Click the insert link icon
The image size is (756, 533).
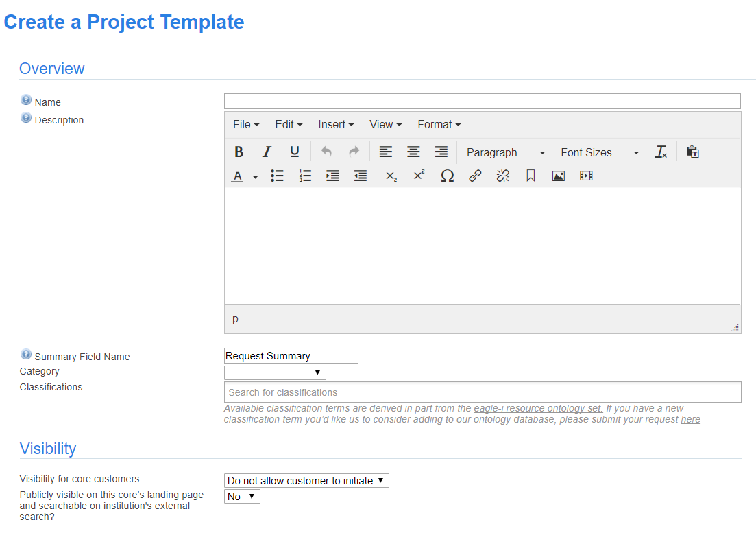pyautogui.click(x=475, y=176)
